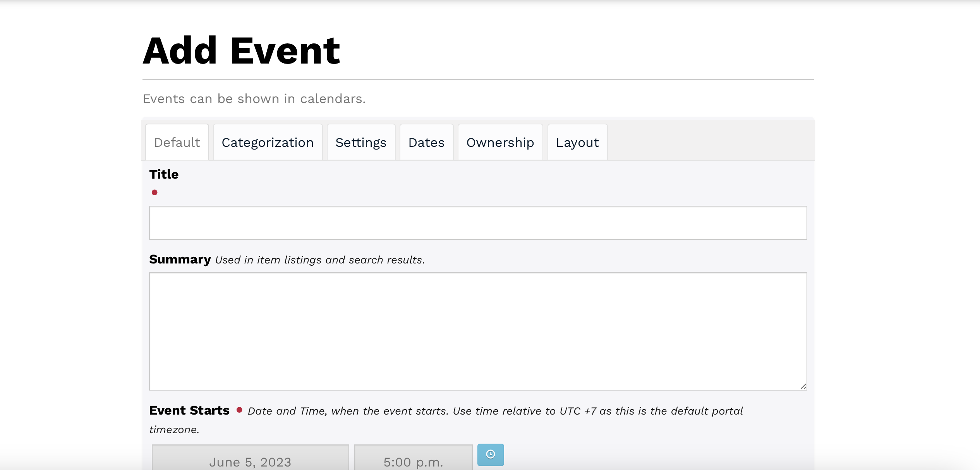Open the Categorization tab

point(268,143)
